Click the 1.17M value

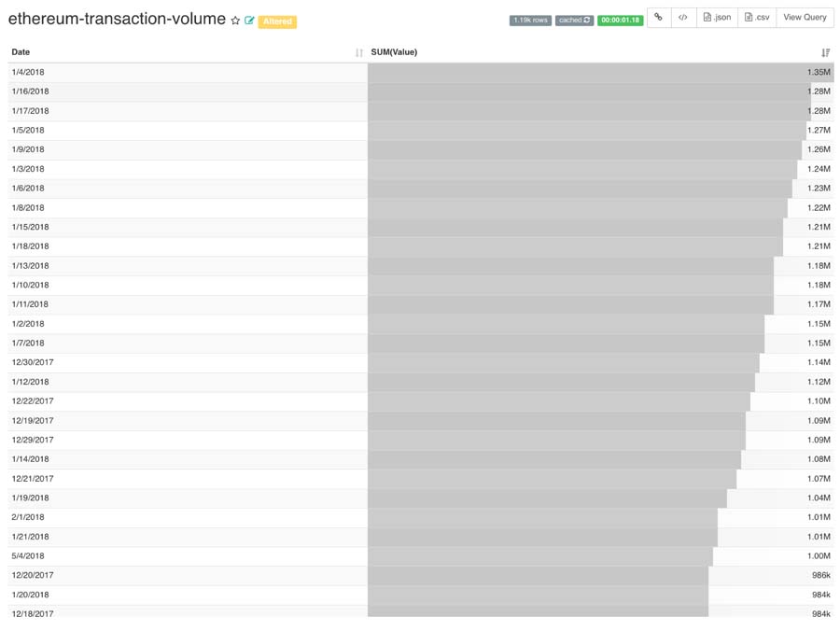pyautogui.click(x=819, y=304)
